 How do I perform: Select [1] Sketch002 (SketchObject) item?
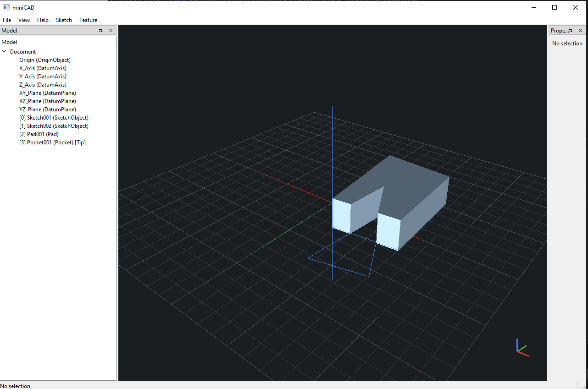pos(54,126)
